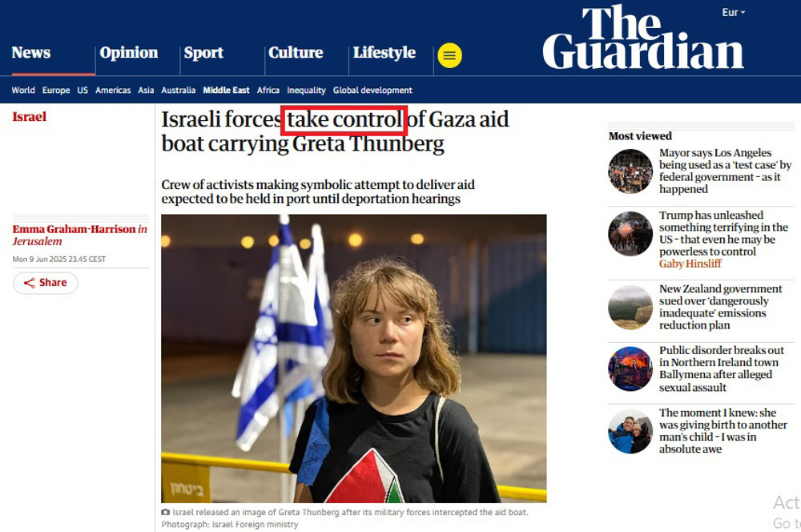Click The Guardian logo
Screen dimensions: 801x532
642,38
